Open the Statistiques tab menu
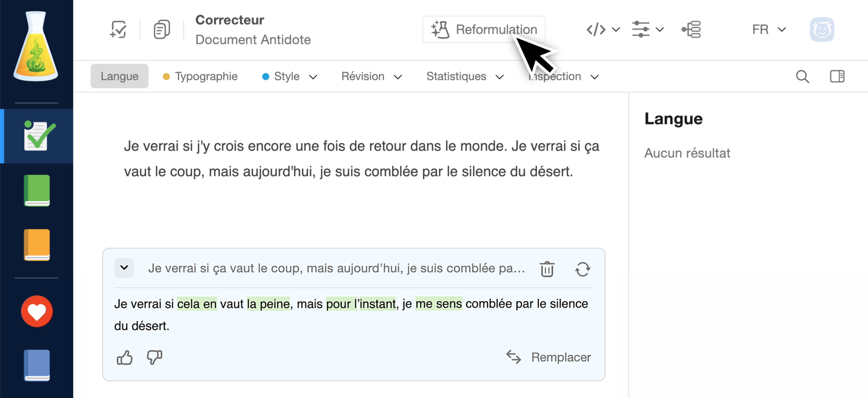Image resolution: width=868 pixels, height=398 pixels. [464, 76]
